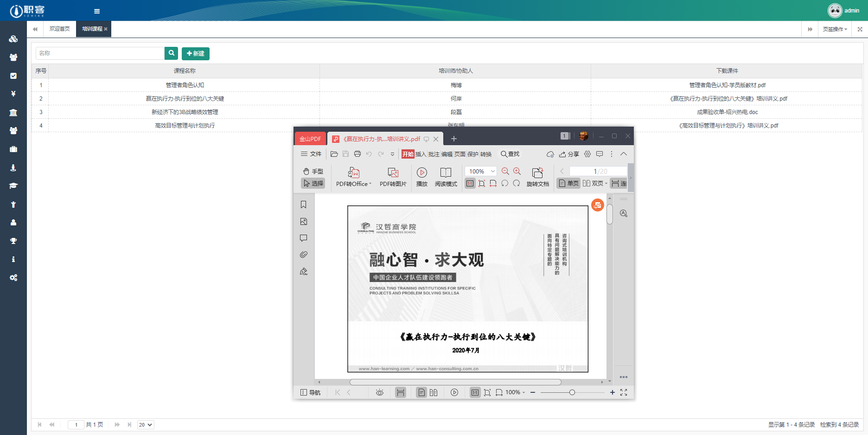Open the 100% zoom level dropdown
The width and height of the screenshot is (868, 435).
point(480,171)
